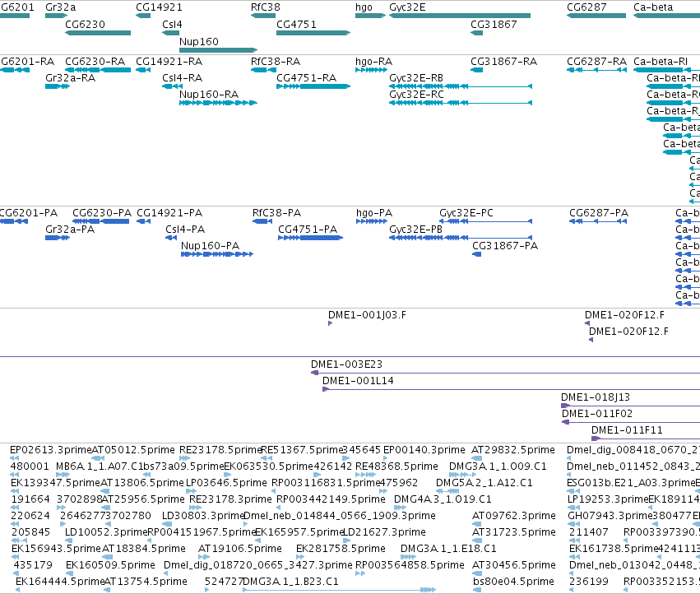
Task: Click the AT05012.5prime EST label
Action: coord(133,450)
